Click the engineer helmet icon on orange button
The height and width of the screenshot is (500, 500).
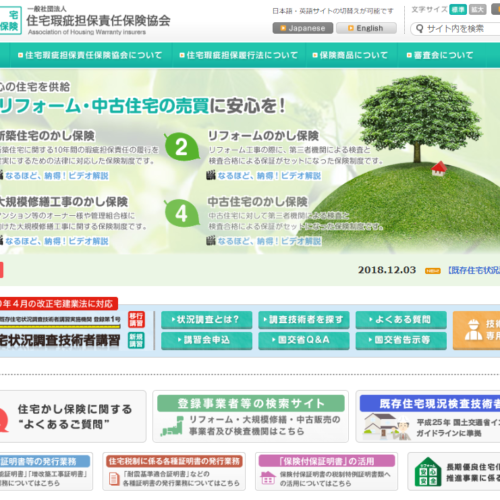coord(473,330)
